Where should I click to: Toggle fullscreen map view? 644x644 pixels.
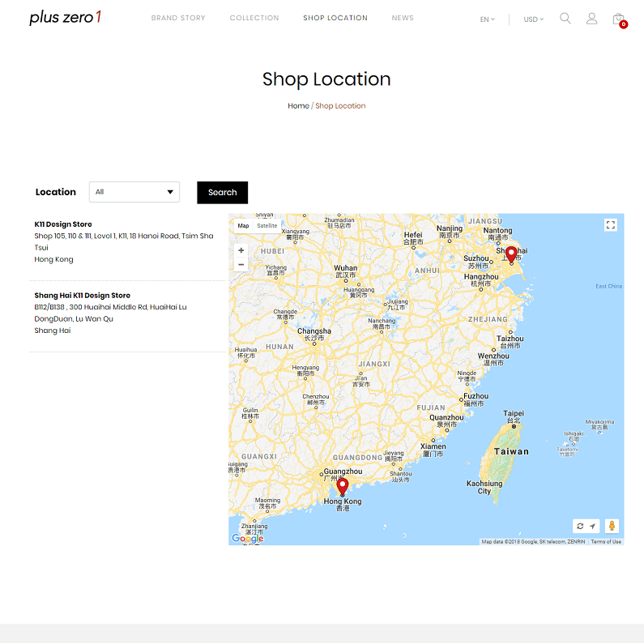point(610,224)
